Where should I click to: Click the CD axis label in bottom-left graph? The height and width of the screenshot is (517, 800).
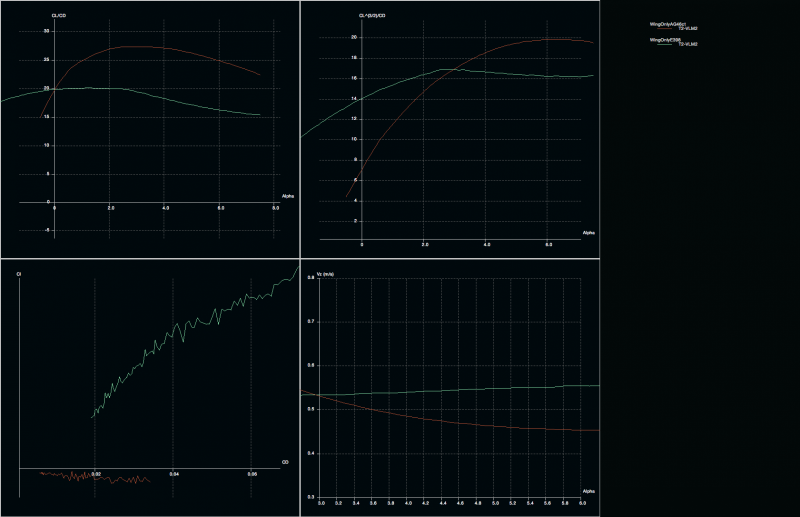285,462
